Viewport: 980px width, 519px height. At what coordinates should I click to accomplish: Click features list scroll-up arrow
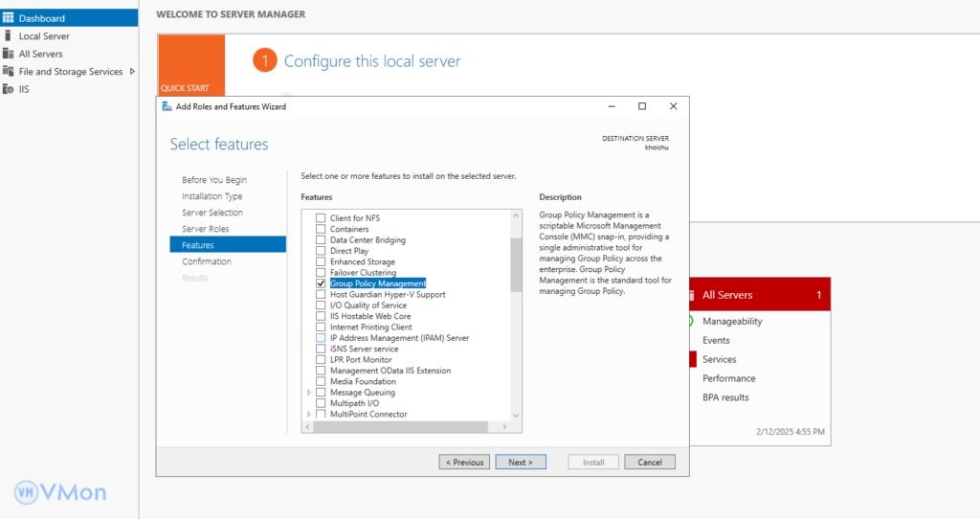pyautogui.click(x=516, y=215)
